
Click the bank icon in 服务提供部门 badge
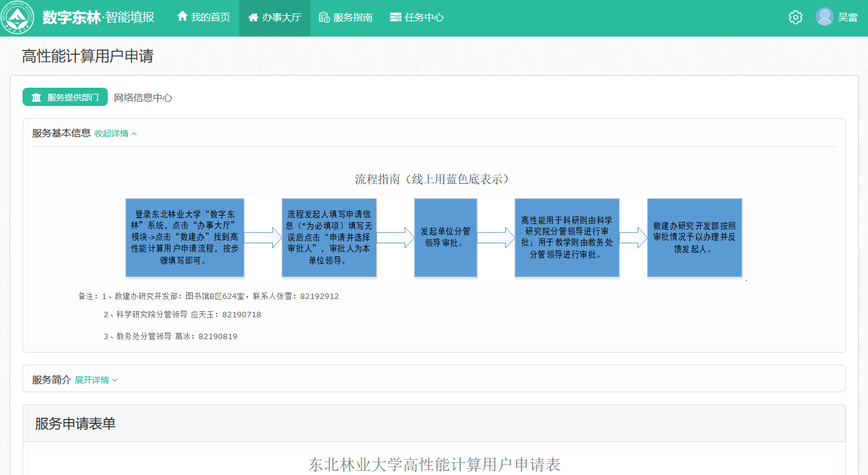click(37, 97)
